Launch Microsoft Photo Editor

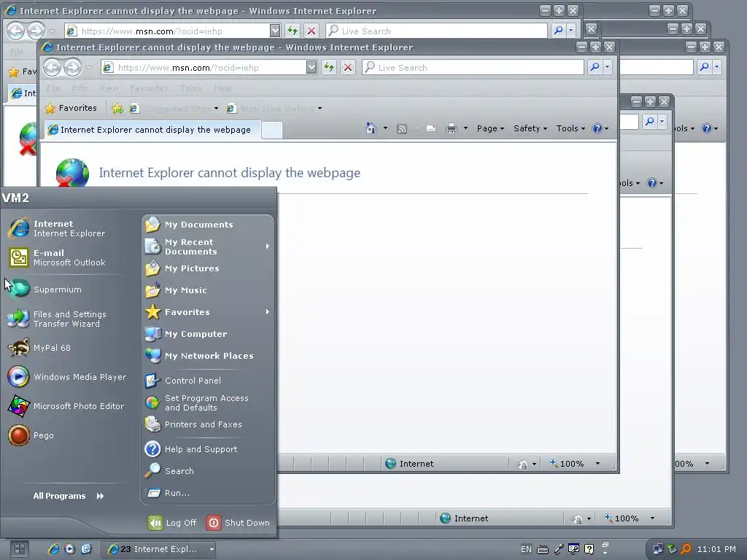pyautogui.click(x=66, y=406)
